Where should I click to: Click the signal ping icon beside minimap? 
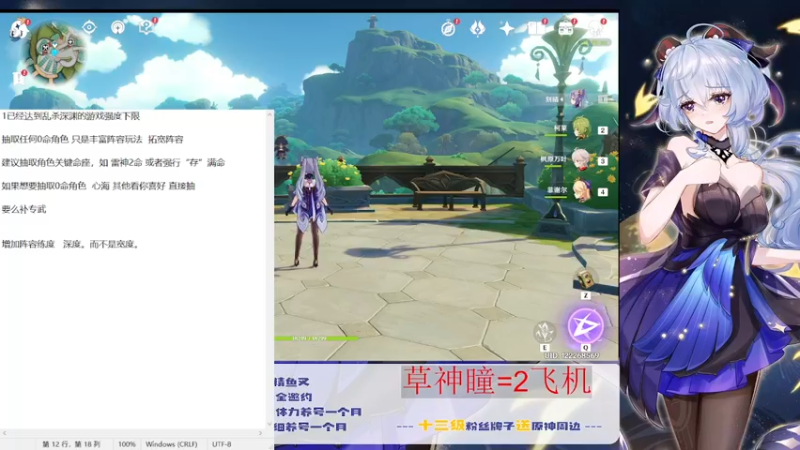coord(118,27)
